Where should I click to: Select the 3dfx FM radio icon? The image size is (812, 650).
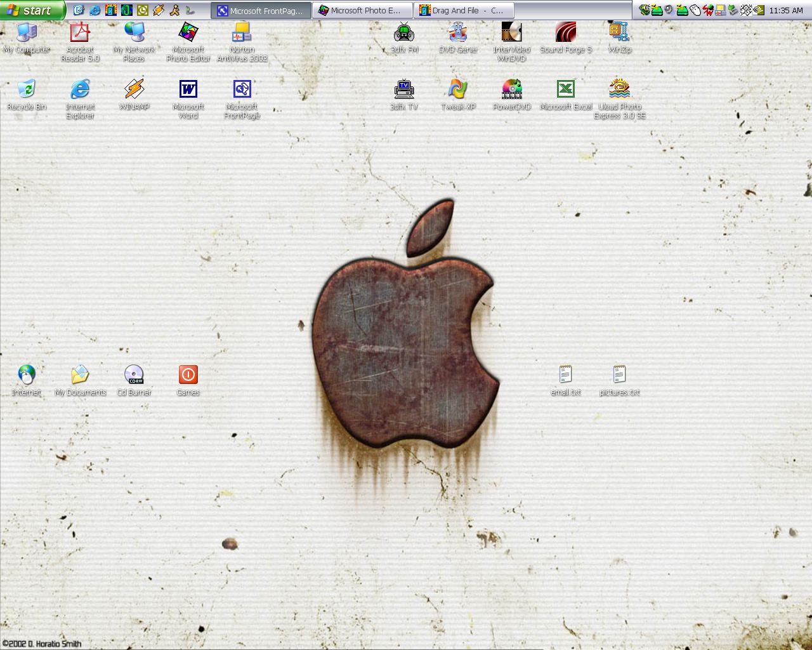pos(404,38)
